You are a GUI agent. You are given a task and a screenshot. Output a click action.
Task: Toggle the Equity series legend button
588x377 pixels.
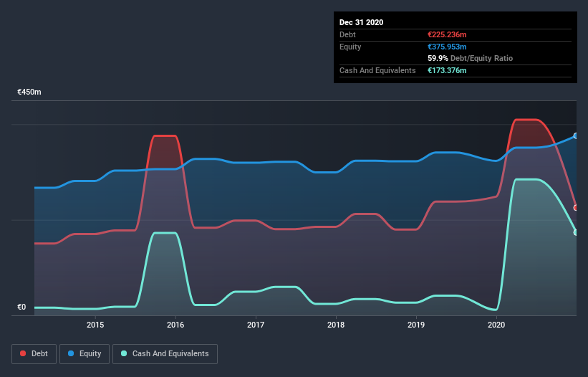coord(85,354)
